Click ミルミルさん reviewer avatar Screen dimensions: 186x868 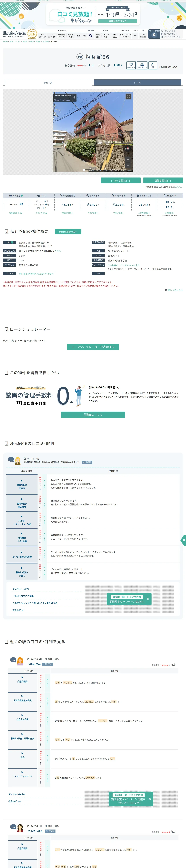point(20,828)
